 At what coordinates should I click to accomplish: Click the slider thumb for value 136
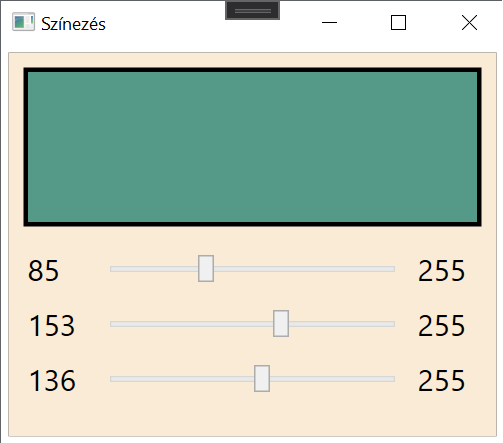[x=262, y=379]
